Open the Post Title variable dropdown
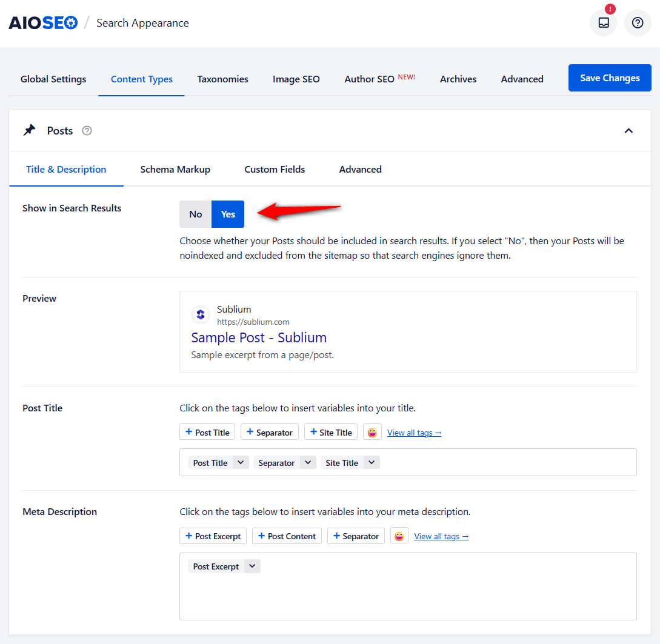660x644 pixels. pyautogui.click(x=241, y=462)
